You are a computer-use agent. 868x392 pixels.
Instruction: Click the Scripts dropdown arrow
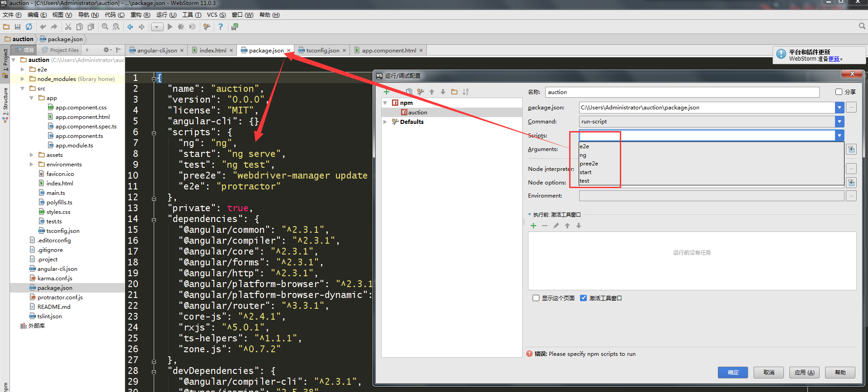click(x=840, y=135)
